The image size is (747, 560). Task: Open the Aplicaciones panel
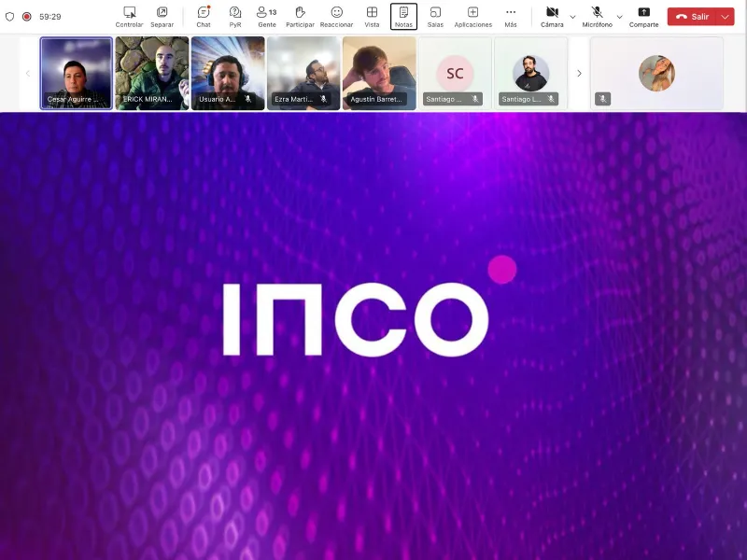[472, 16]
